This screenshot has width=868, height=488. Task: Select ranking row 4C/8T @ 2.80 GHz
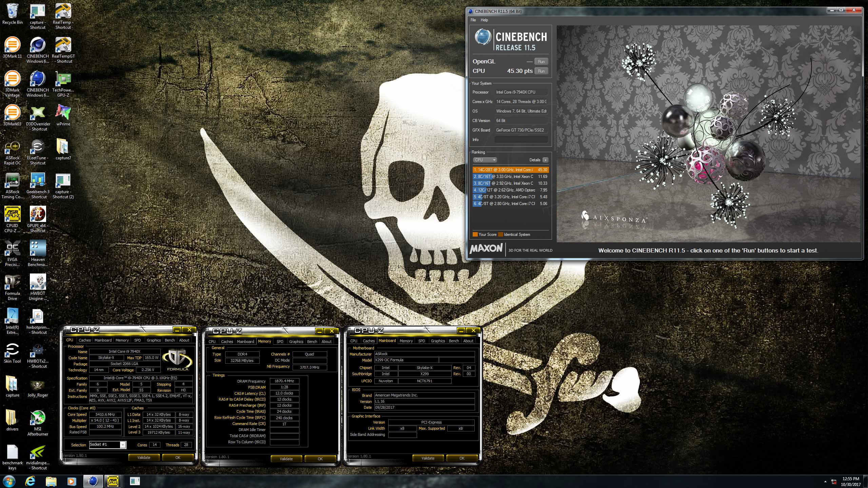510,204
